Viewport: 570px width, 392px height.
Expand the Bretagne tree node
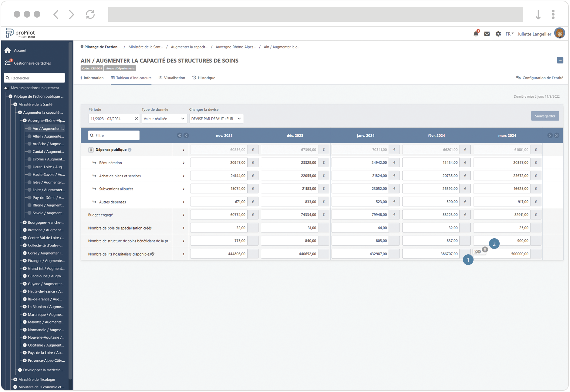(x=25, y=230)
